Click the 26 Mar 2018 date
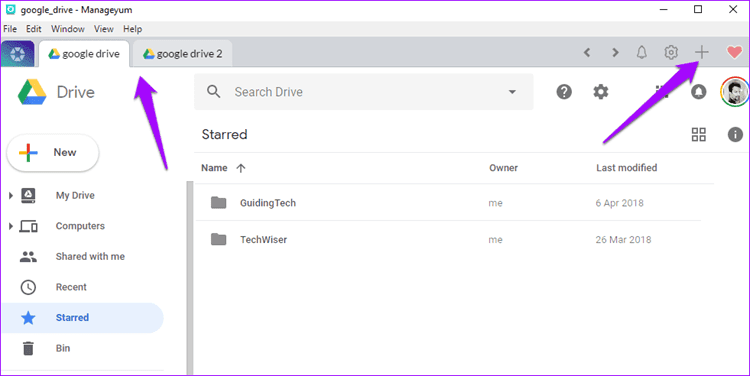Viewport: 750px width, 376px height. click(623, 240)
